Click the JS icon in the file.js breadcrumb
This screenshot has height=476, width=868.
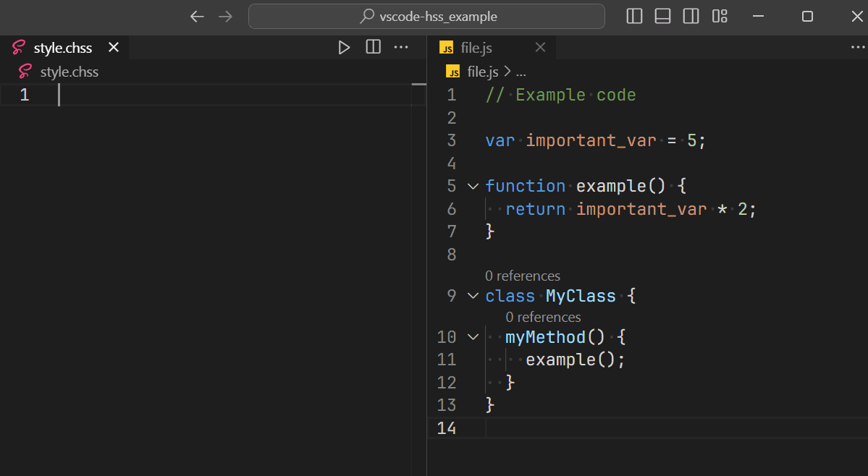click(x=452, y=72)
